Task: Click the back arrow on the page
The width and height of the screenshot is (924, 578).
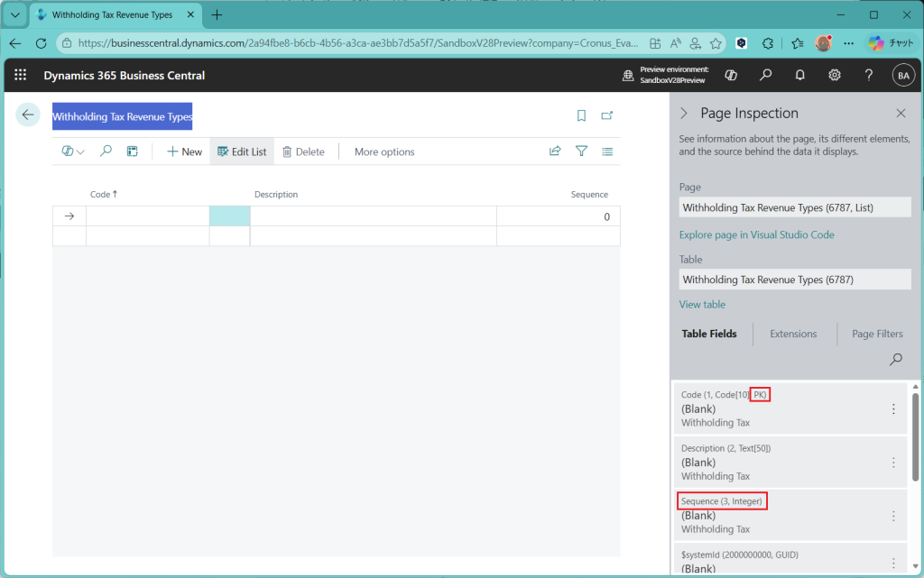Action: (28, 115)
